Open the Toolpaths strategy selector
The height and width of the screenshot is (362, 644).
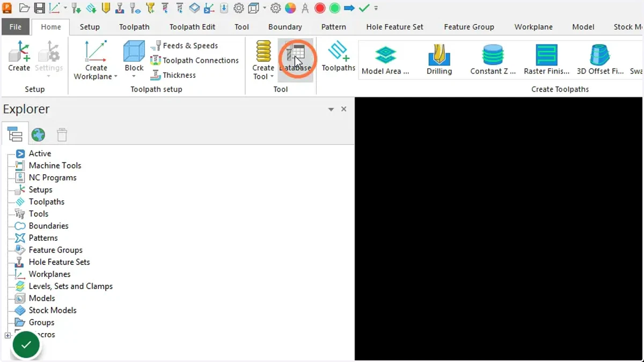click(339, 57)
